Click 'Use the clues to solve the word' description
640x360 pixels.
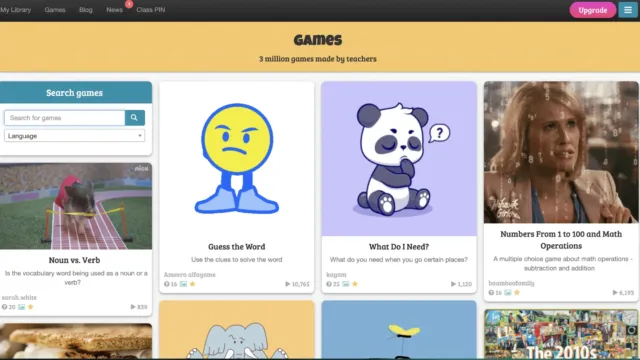[x=237, y=260]
